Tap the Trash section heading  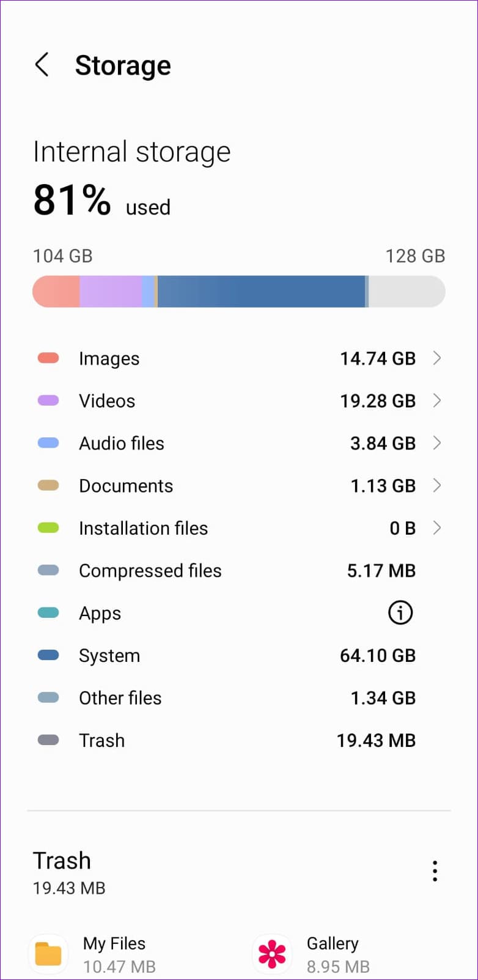tap(62, 861)
